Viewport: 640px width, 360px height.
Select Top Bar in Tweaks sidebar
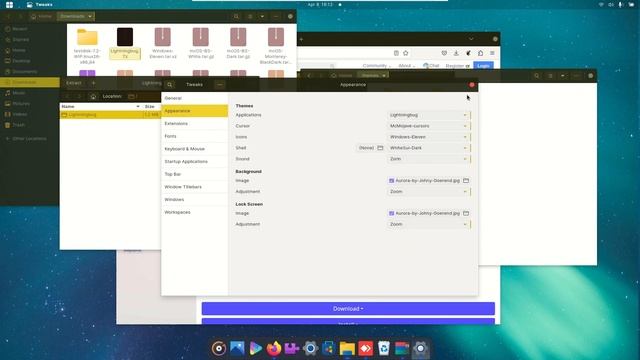195,174
